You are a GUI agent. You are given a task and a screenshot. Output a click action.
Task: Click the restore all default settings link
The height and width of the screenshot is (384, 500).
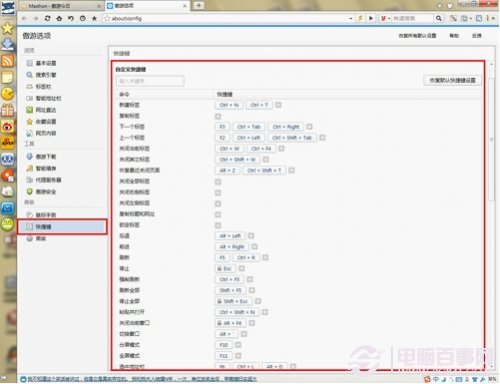click(418, 36)
